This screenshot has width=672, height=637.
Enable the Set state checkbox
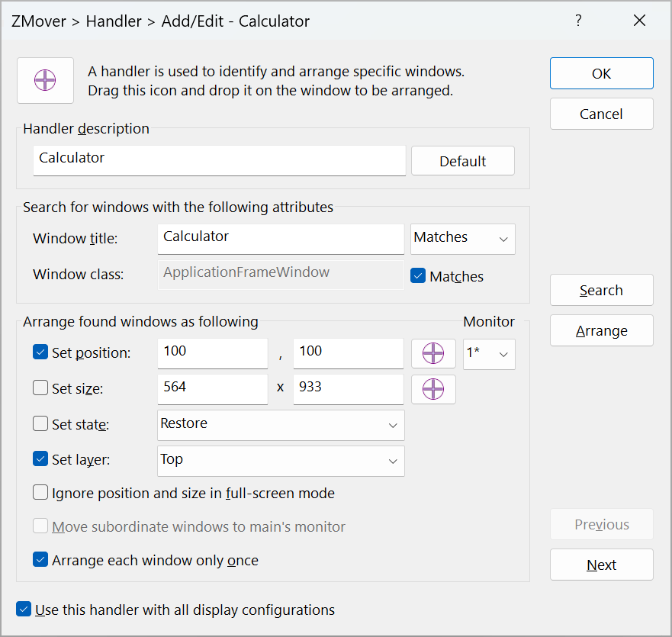pos(40,423)
